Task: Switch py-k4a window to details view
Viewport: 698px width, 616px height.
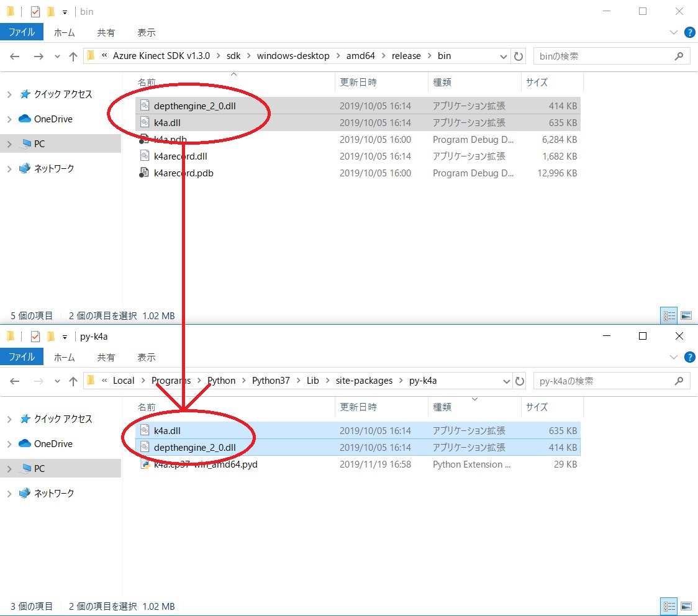Action: pyautogui.click(x=669, y=606)
